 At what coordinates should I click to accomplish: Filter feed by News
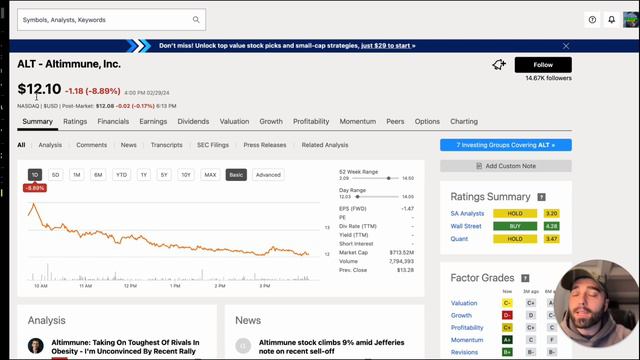(129, 145)
